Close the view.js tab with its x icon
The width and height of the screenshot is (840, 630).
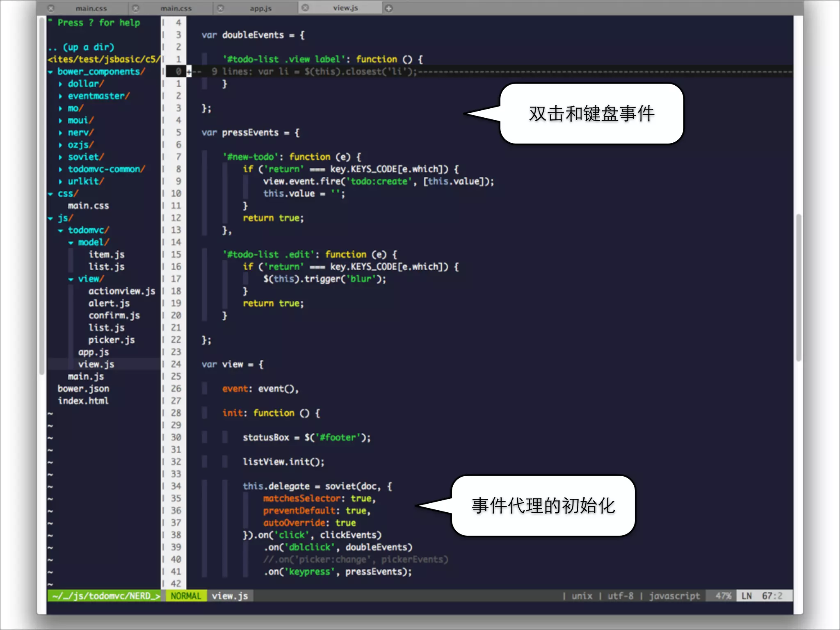click(306, 8)
